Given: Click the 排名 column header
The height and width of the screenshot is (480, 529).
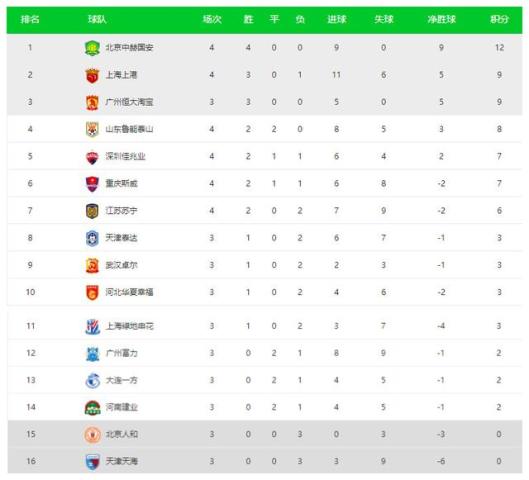Looking at the screenshot, I should 30,19.
